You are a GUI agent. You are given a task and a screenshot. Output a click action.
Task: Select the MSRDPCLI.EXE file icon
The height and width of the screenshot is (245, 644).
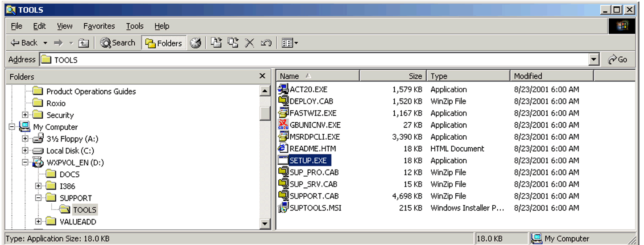(x=283, y=137)
